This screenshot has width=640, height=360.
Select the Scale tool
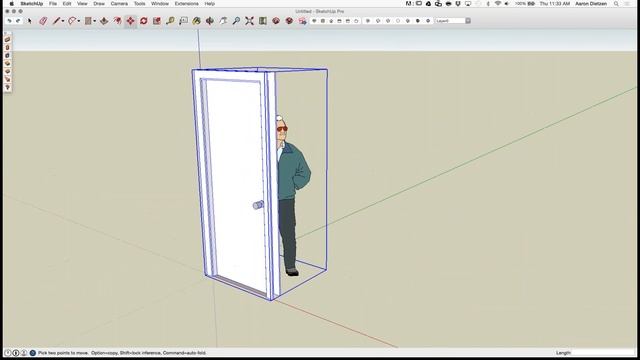157,21
